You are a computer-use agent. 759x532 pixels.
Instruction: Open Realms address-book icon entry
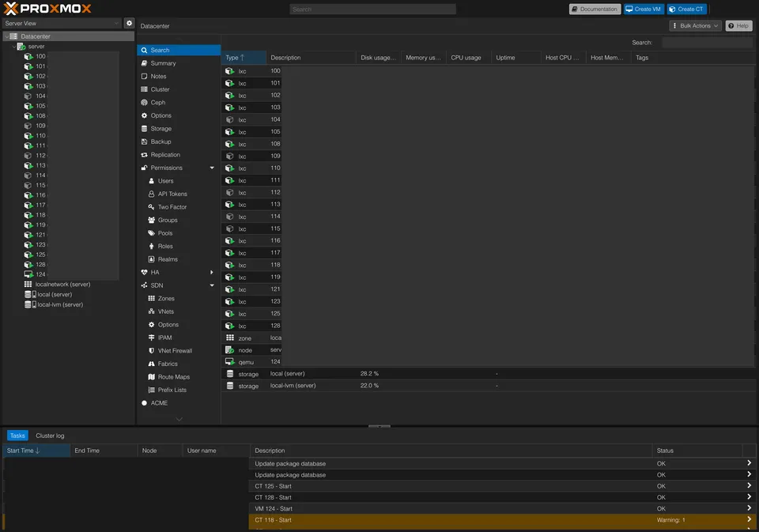[x=152, y=259]
